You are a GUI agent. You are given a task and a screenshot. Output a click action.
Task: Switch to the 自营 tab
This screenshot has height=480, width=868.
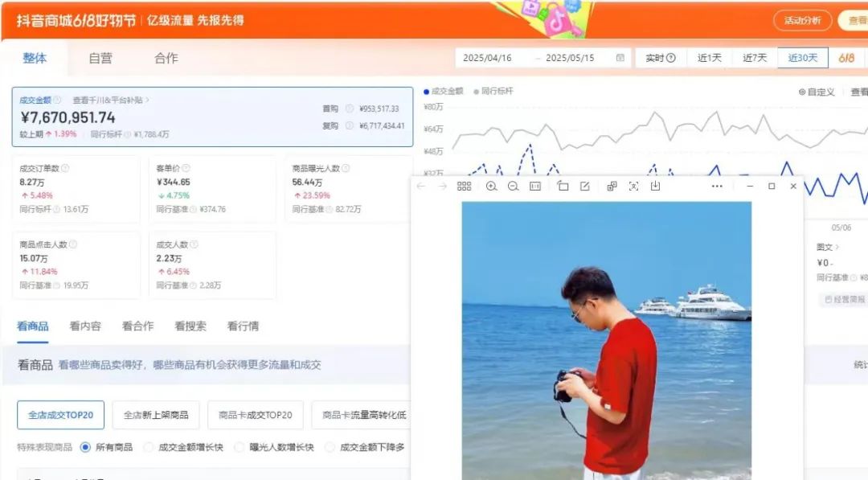pyautogui.click(x=100, y=58)
